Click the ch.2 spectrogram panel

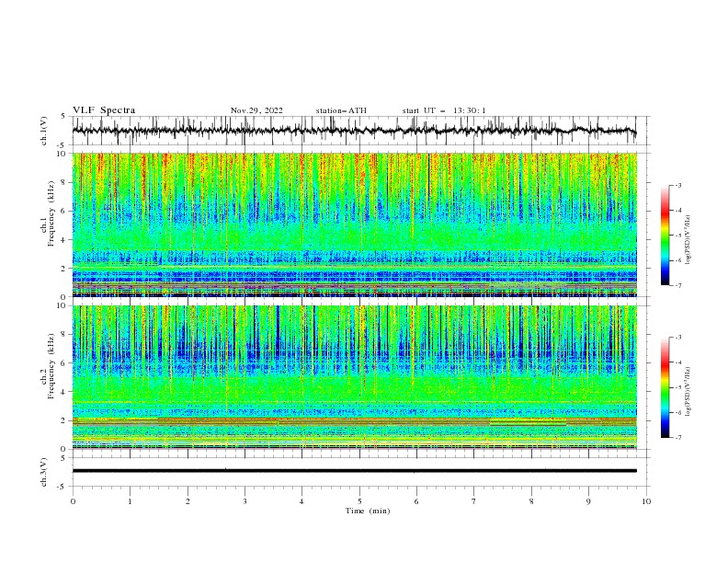(x=355, y=377)
